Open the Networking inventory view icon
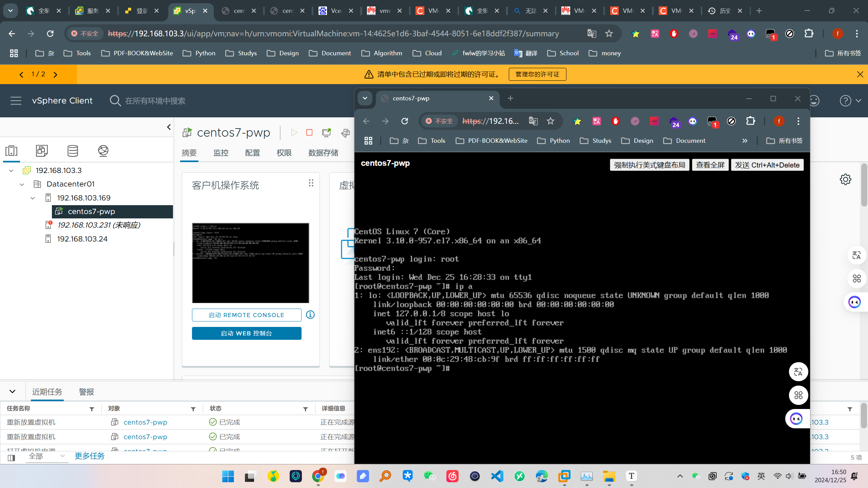The image size is (868, 488). point(103,151)
